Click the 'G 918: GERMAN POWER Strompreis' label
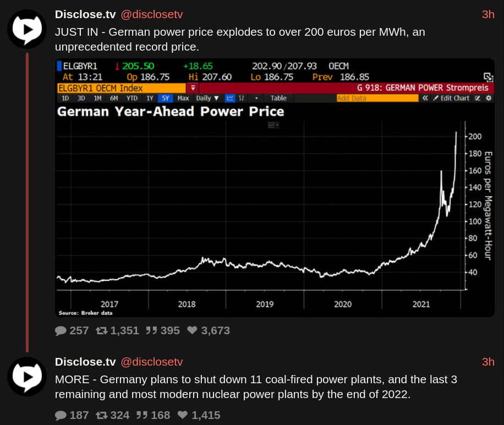 click(423, 88)
